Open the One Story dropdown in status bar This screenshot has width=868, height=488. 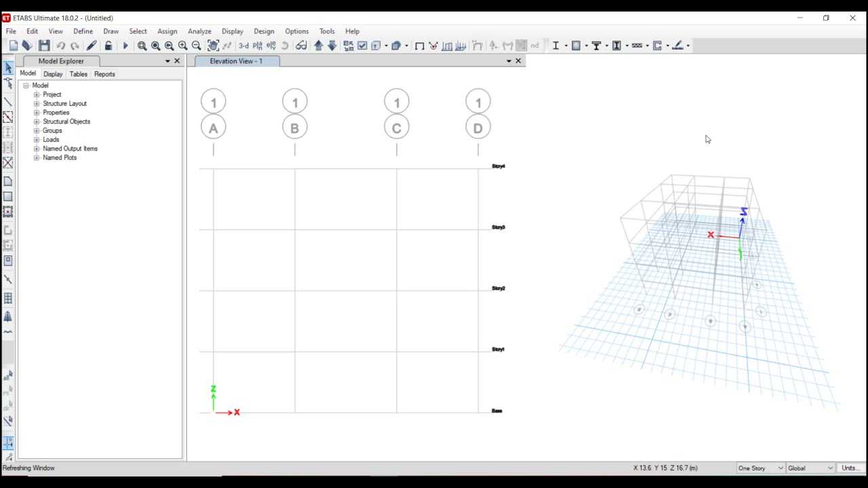(760, 468)
